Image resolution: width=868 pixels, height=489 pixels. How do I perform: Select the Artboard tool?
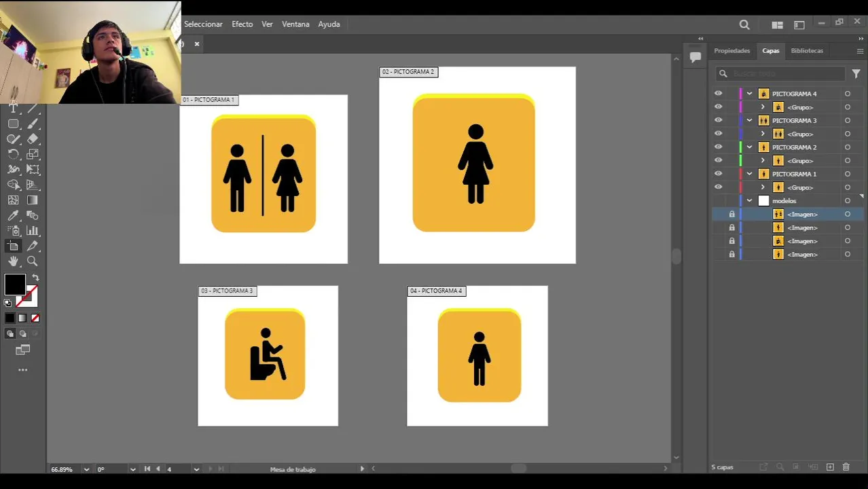pyautogui.click(x=13, y=246)
